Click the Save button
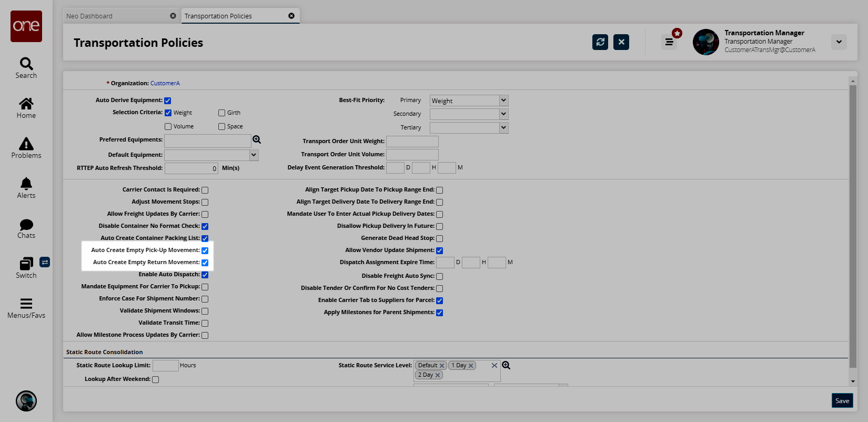 [842, 400]
